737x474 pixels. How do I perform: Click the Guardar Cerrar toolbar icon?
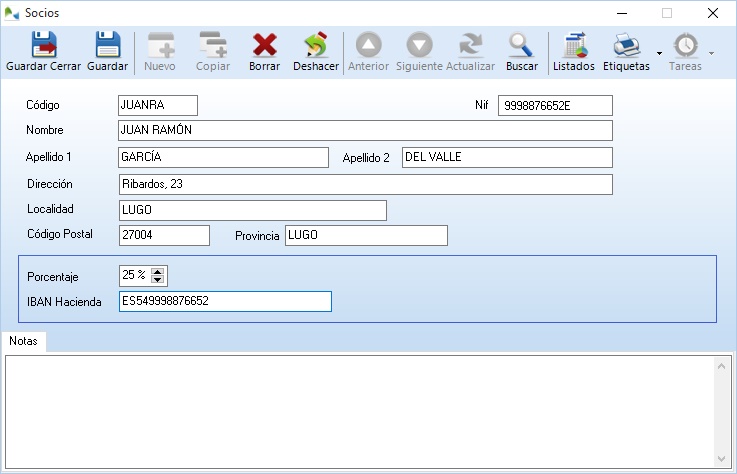tap(44, 45)
